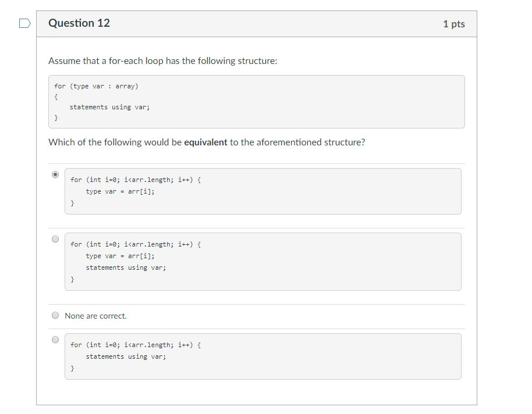Click the closing brace of the second answer

click(72, 279)
